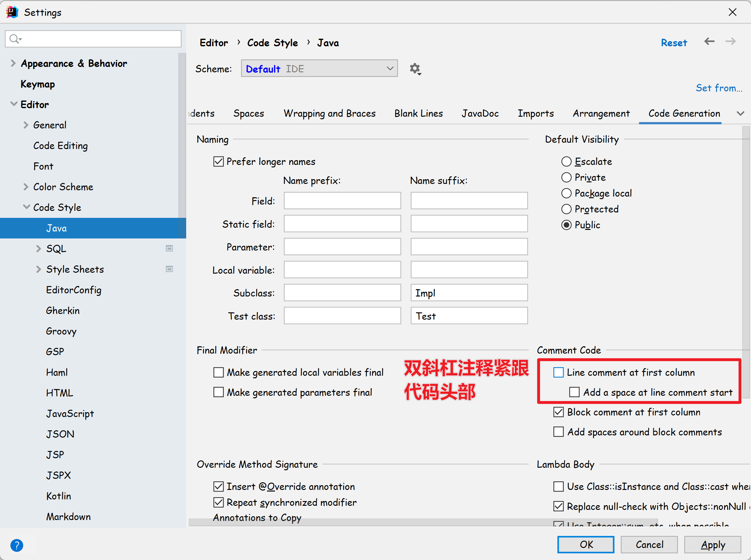Show hidden tabs with the chevron
The image size is (751, 560).
pyautogui.click(x=740, y=114)
